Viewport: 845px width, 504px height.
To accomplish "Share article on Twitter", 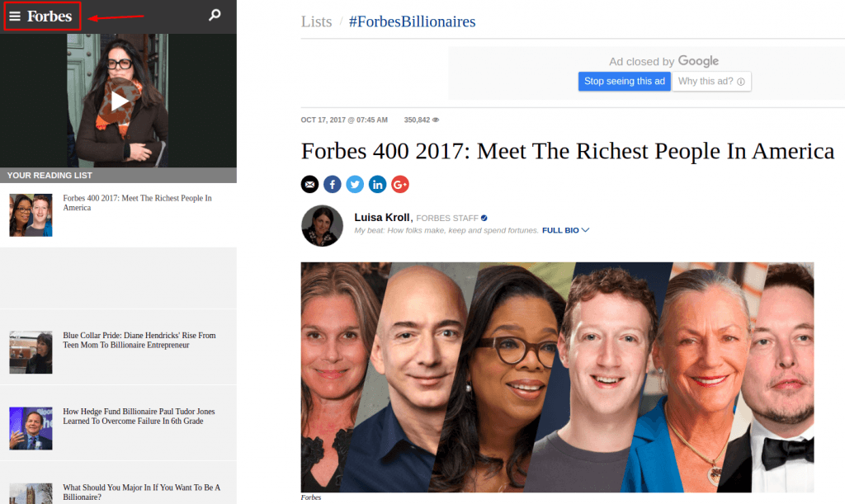I will [355, 185].
